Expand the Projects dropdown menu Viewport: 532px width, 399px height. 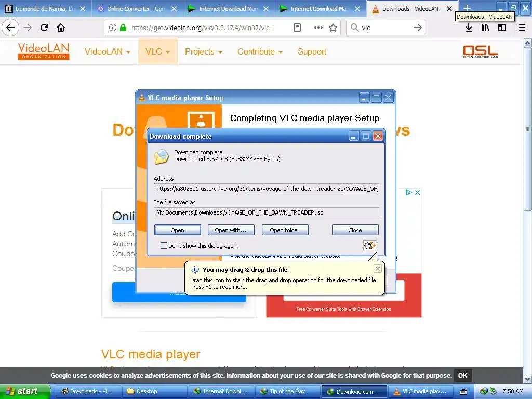(x=203, y=51)
